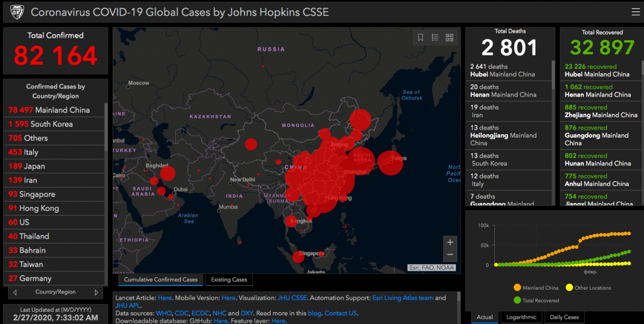Show the map legend list icon
This screenshot has height=324, width=644.
pos(435,38)
